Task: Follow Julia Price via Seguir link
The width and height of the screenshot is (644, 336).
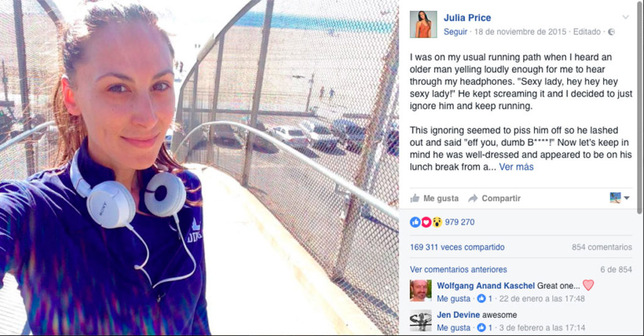Action: (x=455, y=31)
